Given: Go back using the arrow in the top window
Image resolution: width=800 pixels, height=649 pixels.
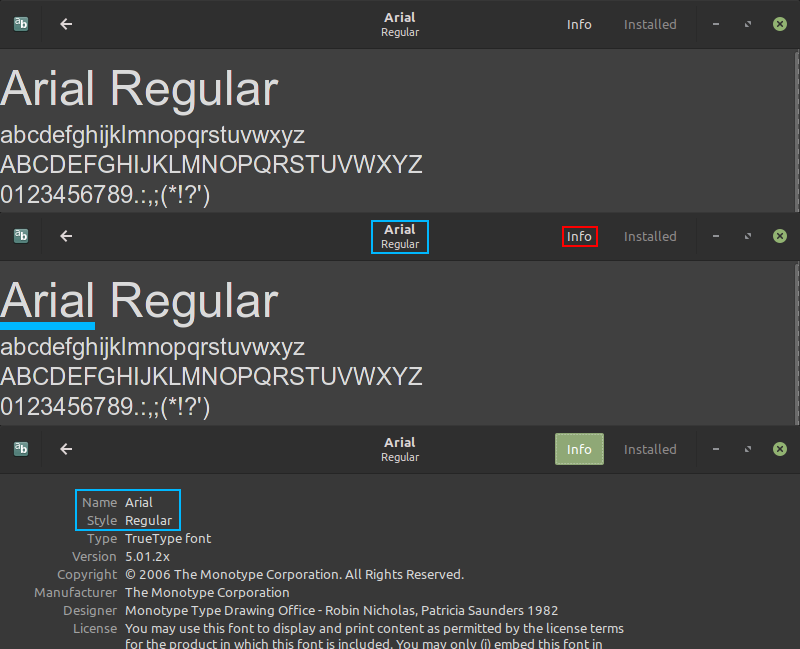Looking at the screenshot, I should tap(66, 24).
